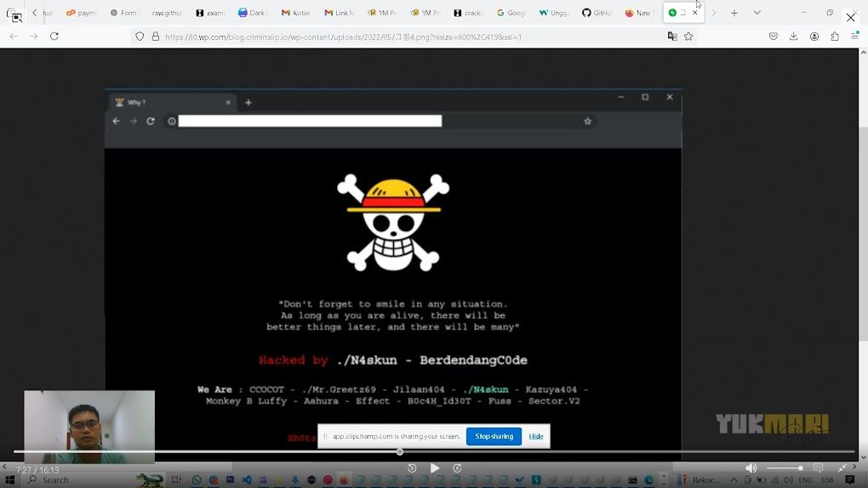Open a new Firefox tab with plus
Image resolution: width=868 pixels, height=488 pixels.
[734, 13]
